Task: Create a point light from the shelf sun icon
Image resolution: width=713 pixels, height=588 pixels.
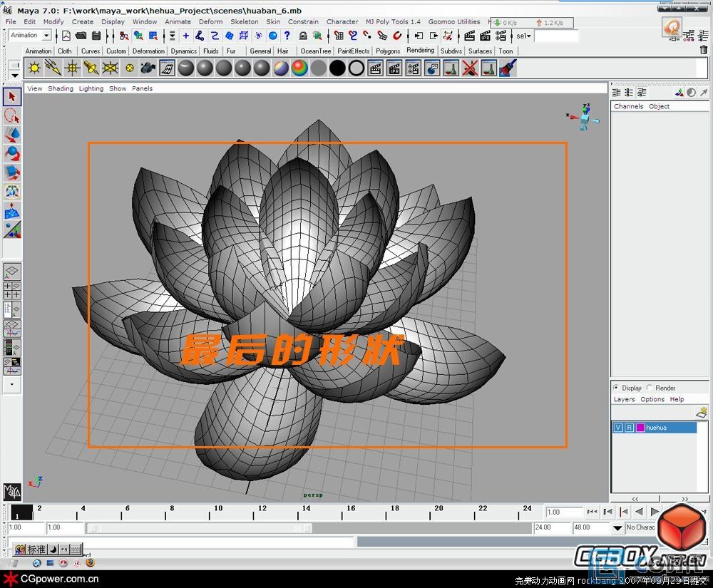Action: 34,68
